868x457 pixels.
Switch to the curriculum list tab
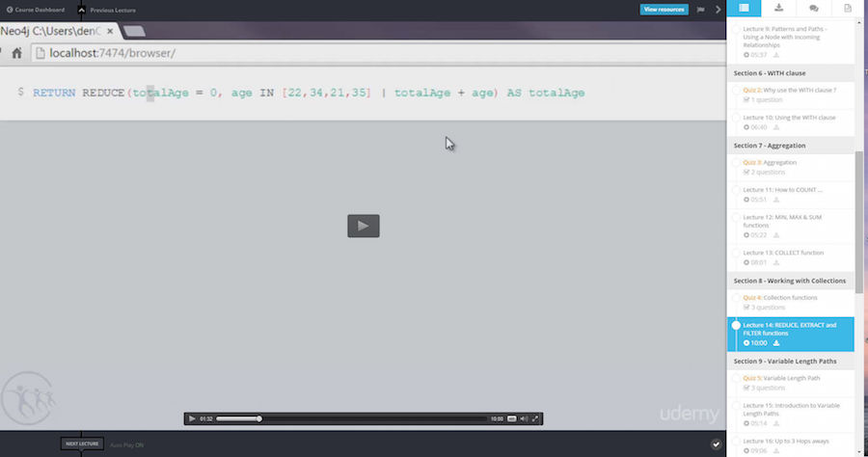pos(744,8)
